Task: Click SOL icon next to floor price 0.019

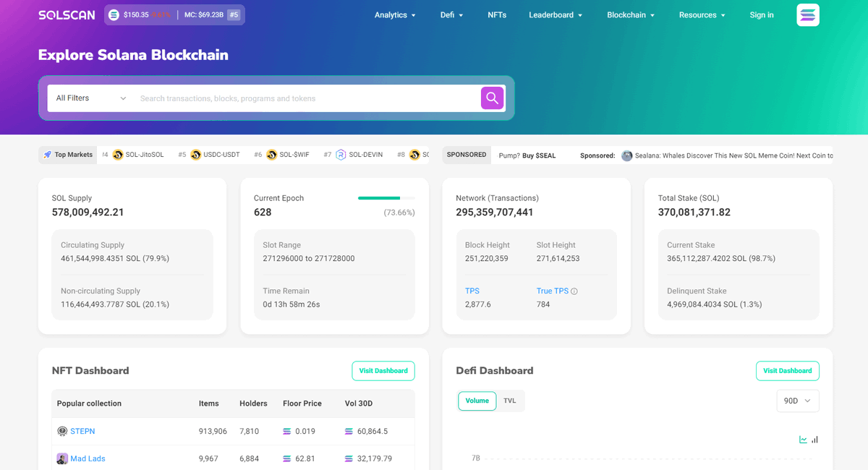Action: point(287,432)
